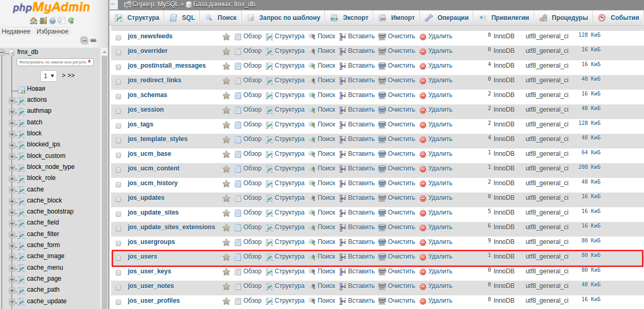Image resolution: width=644 pixels, height=309 pixels.
Task: Click the frnx_db database cylinder icon
Action: point(11,52)
